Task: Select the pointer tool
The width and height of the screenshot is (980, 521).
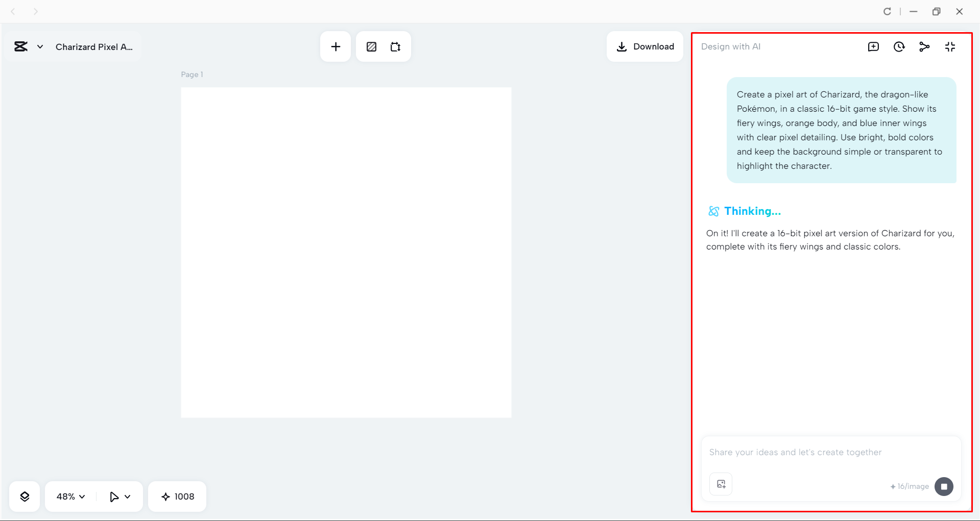Action: pyautogui.click(x=114, y=497)
